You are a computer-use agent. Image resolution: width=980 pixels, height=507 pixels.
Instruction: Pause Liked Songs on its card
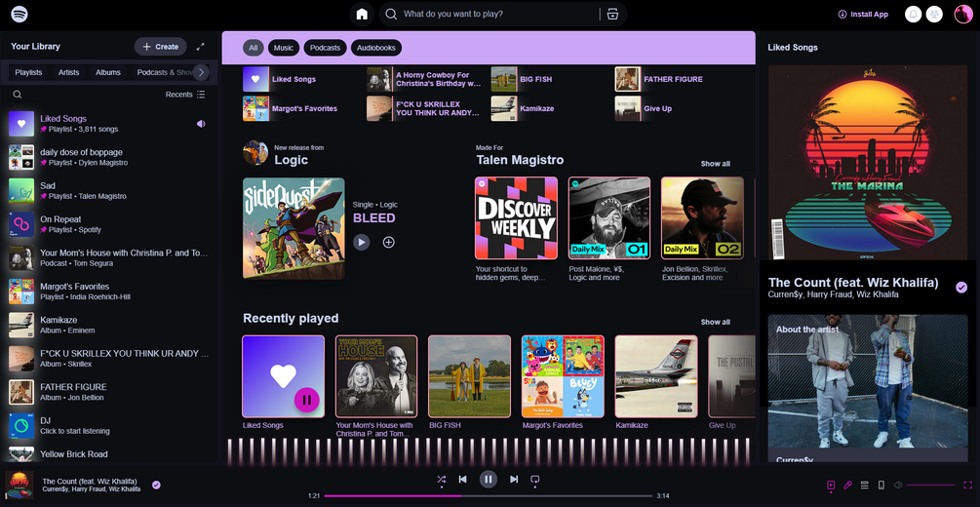306,400
